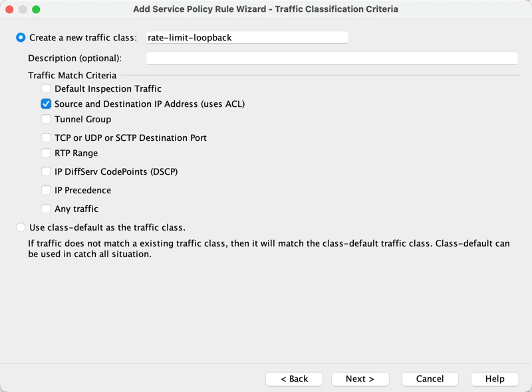The height and width of the screenshot is (392, 532).
Task: Click the wizard dialog title bar
Action: [266, 9]
